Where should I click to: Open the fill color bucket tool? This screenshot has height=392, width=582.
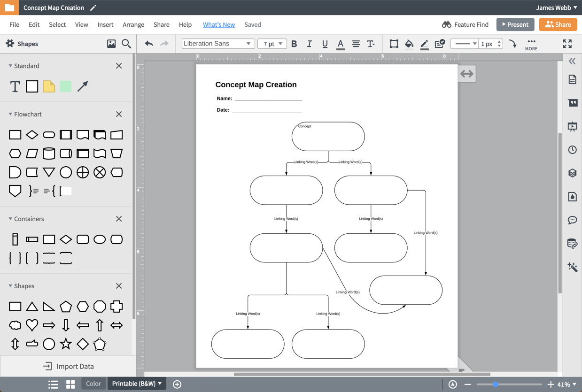point(409,44)
